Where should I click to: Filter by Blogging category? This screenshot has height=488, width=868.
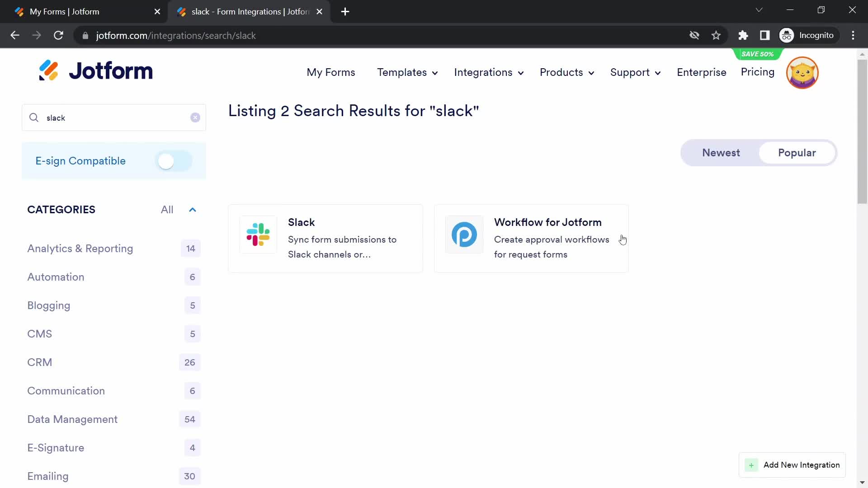tap(49, 305)
